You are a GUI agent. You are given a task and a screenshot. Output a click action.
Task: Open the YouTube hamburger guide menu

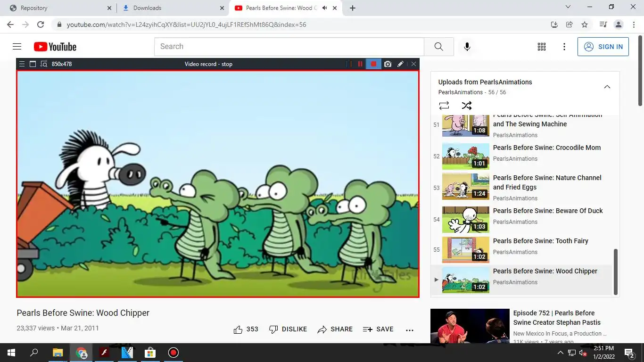click(17, 47)
